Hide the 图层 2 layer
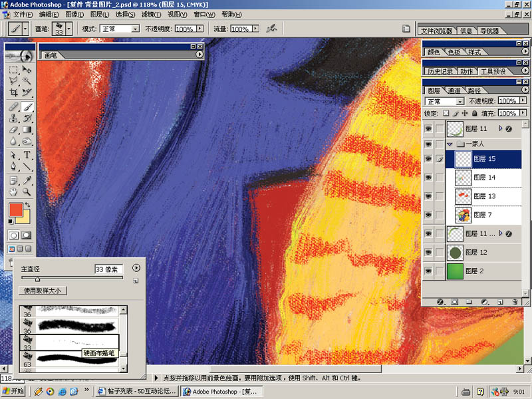The width and height of the screenshot is (532, 399). pos(428,271)
